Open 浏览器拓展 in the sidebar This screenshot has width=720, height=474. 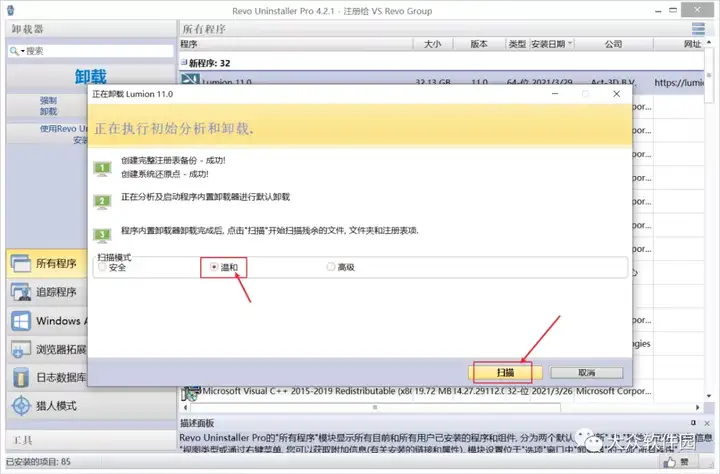coord(46,349)
